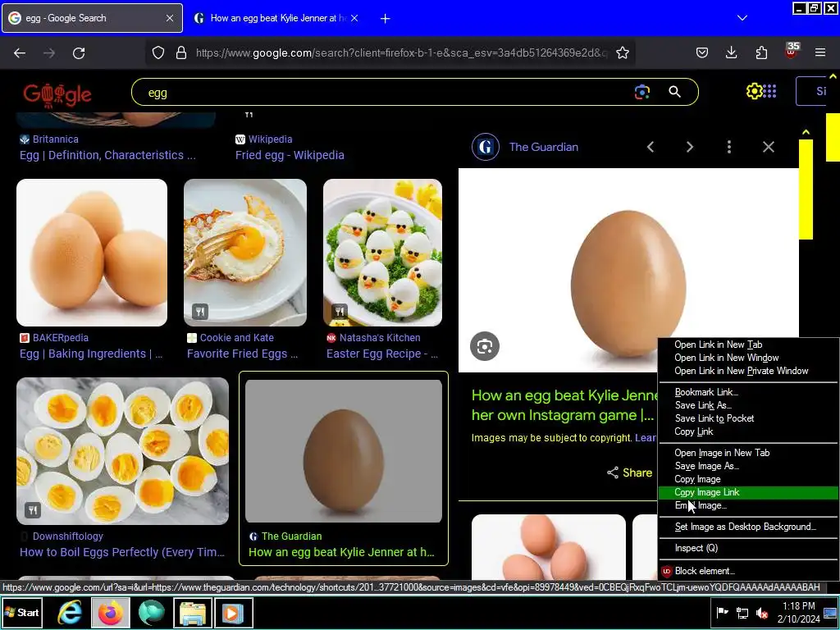Open Easter Egg Recipe Natasha's Kitchen link

(x=382, y=354)
